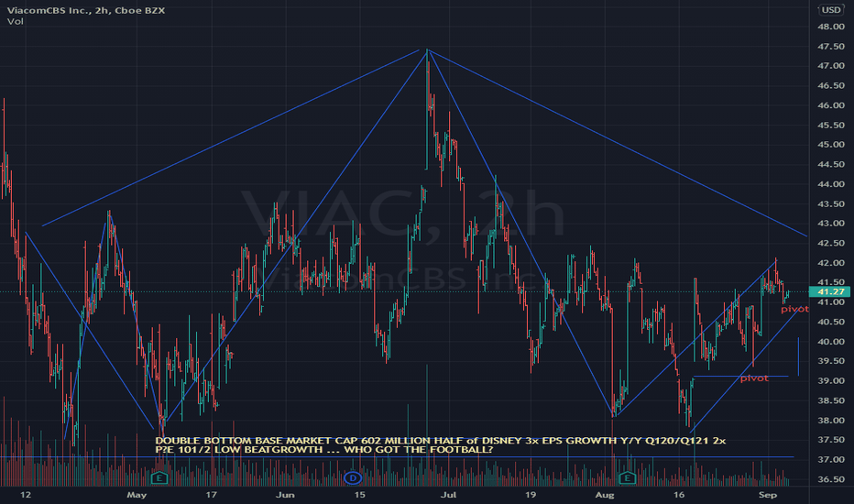Click the 17 date label on time axis

tap(212, 495)
